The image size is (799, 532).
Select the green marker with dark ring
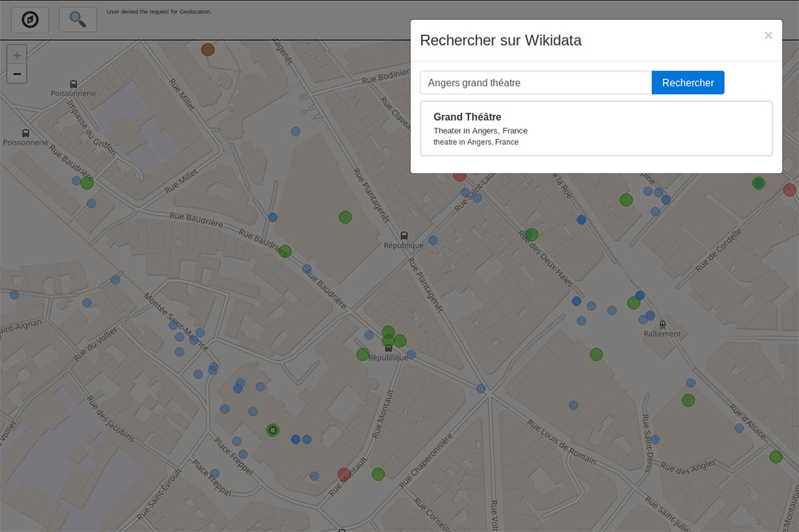(x=272, y=430)
